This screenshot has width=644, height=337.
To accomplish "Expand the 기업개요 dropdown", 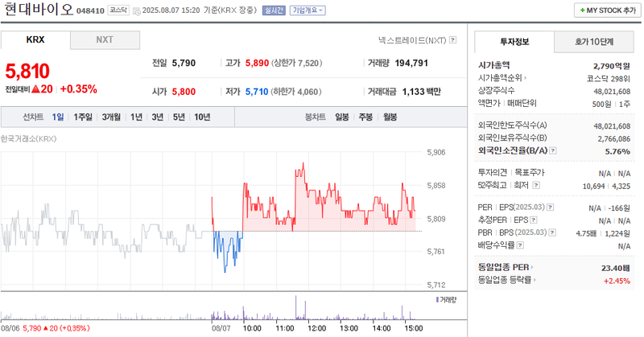I will pos(308,10).
